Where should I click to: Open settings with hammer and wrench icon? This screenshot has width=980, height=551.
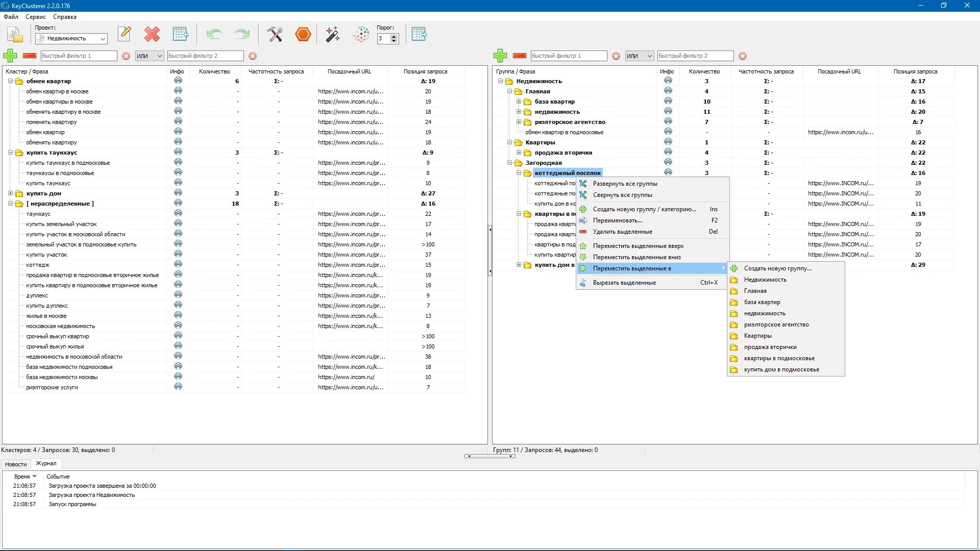pos(275,34)
